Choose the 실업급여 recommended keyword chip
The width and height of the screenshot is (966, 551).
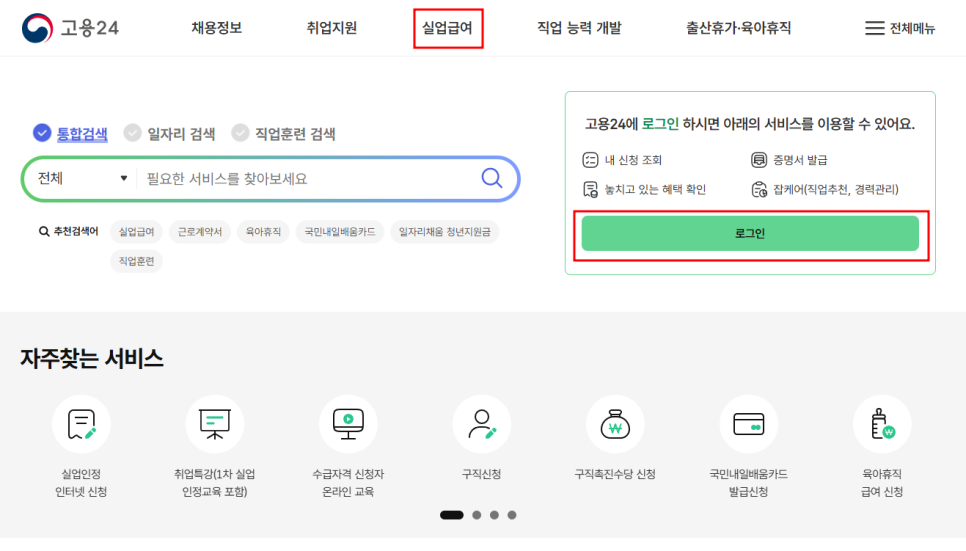tap(136, 232)
